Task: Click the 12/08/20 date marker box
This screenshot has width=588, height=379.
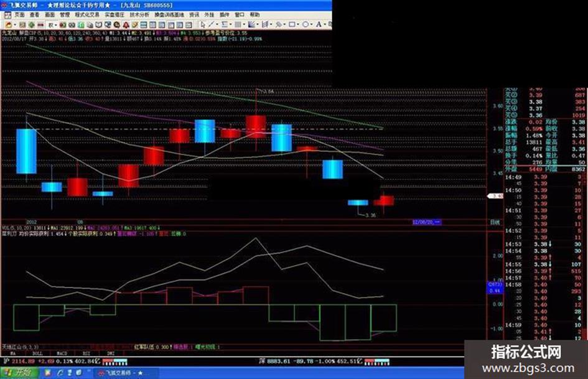Action: 426,222
